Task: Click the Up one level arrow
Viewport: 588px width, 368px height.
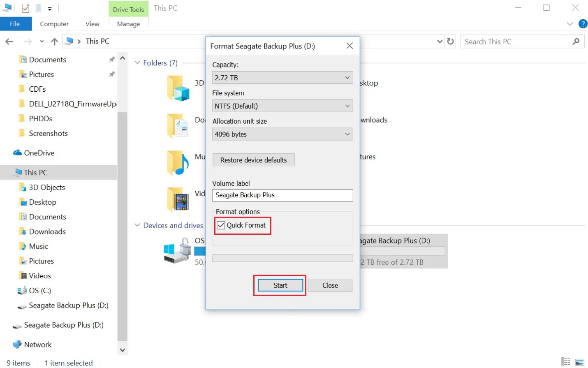Action: (54, 42)
